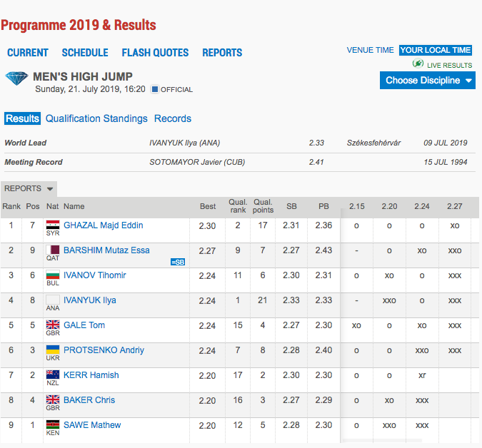
Task: Click the blue Official status square
Action: click(154, 90)
